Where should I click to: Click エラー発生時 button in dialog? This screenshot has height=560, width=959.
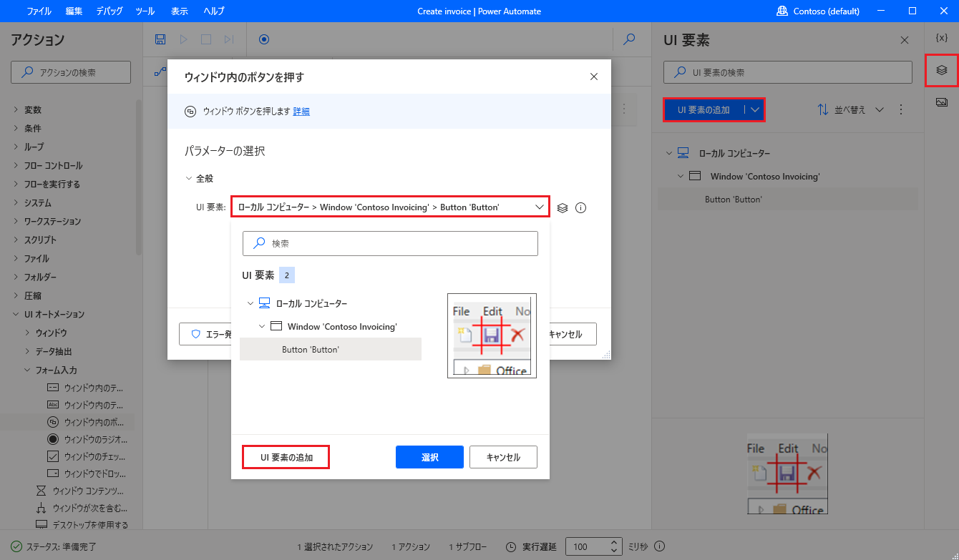205,333
